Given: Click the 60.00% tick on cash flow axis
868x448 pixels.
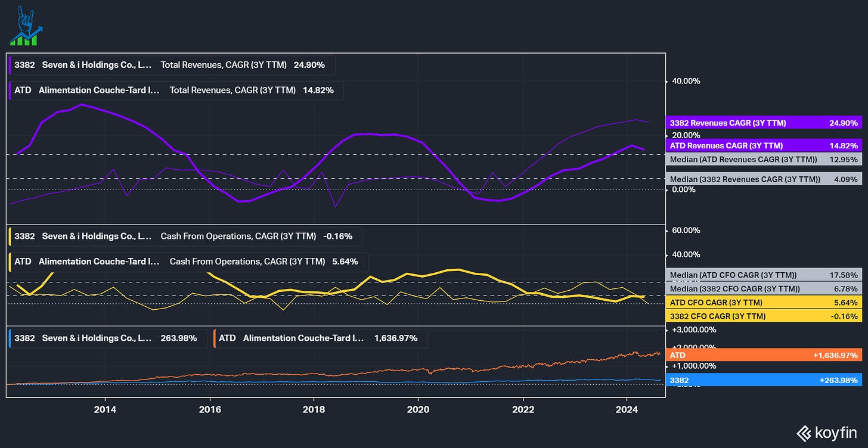Looking at the screenshot, I should (685, 231).
